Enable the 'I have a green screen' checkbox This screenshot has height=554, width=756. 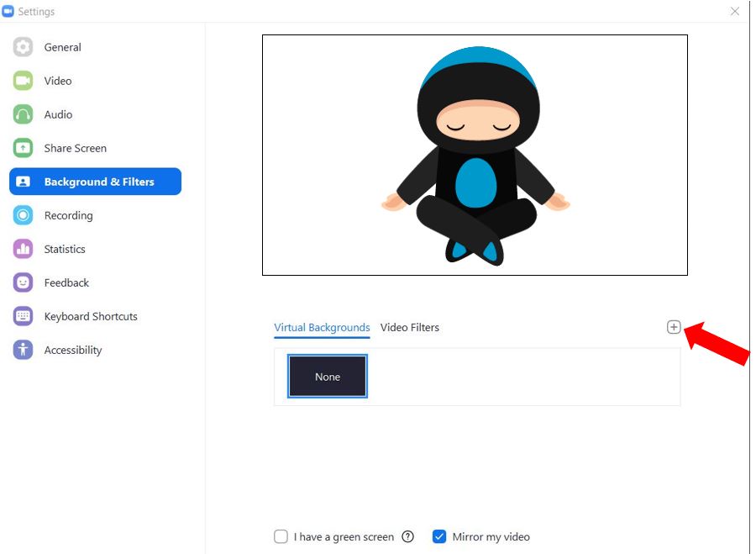point(281,536)
